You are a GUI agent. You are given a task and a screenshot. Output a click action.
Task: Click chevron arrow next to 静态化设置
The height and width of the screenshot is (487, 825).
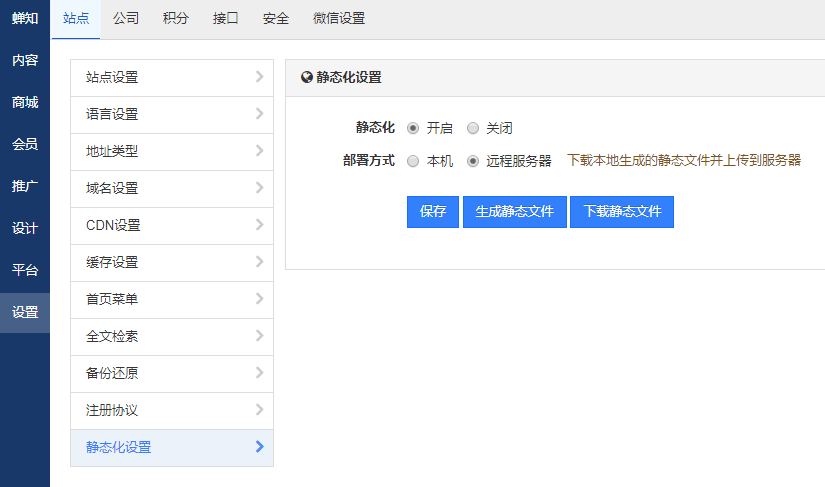(260, 447)
